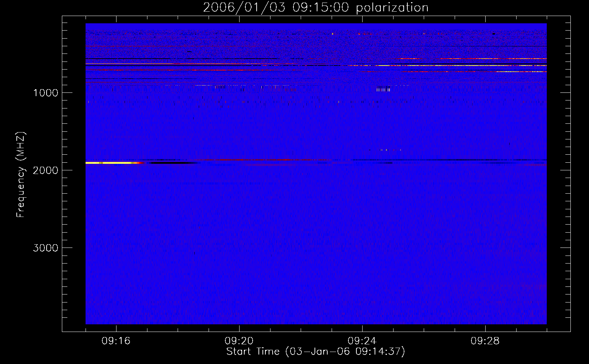Click the "09:16" time tick label
Image resolution: width=589 pixels, height=364 pixels.
(x=116, y=341)
